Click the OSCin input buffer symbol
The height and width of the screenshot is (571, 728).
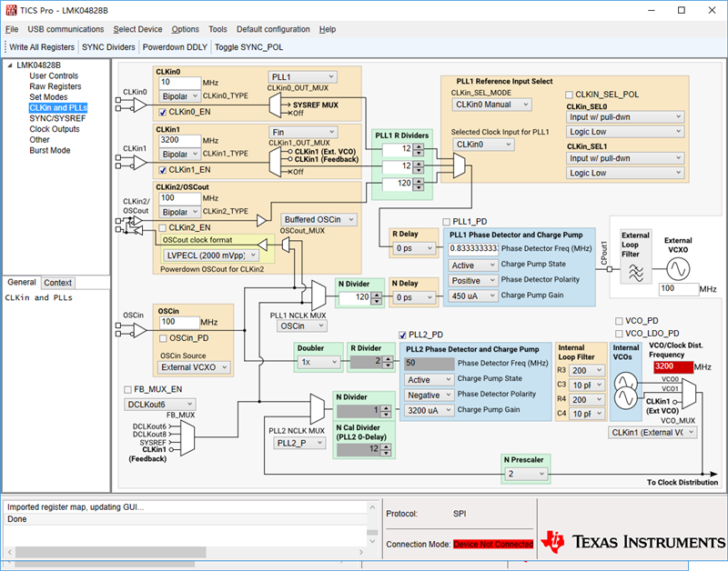click(139, 330)
